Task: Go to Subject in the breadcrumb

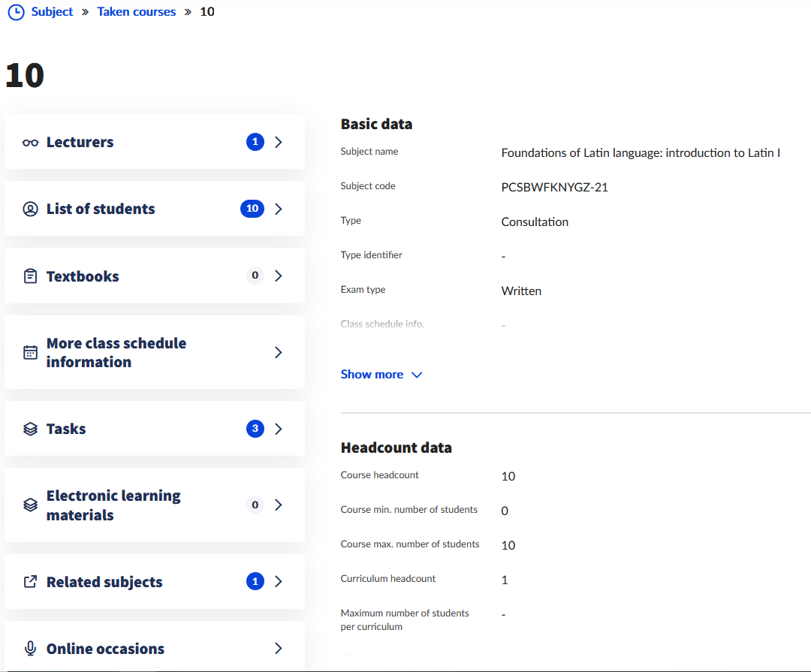Action: click(x=52, y=12)
